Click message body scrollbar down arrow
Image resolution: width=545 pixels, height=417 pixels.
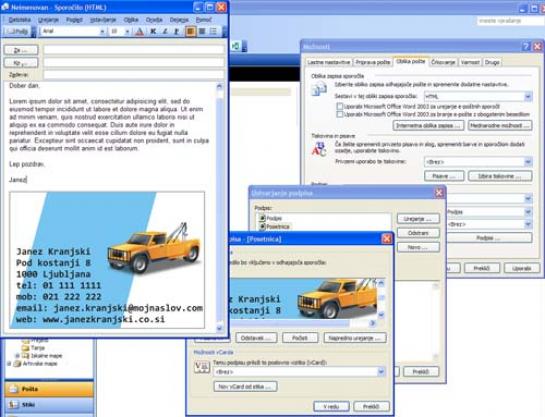coord(219,328)
